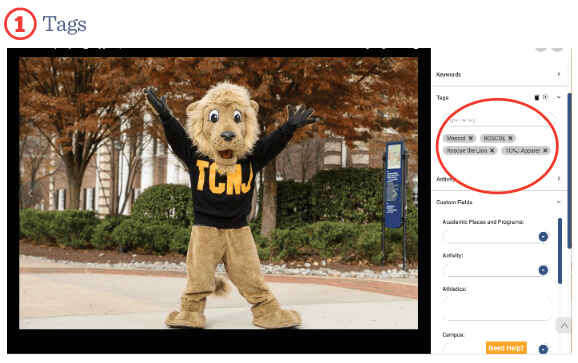
Task: Click the trash icon in the Tags header
Action: [537, 97]
